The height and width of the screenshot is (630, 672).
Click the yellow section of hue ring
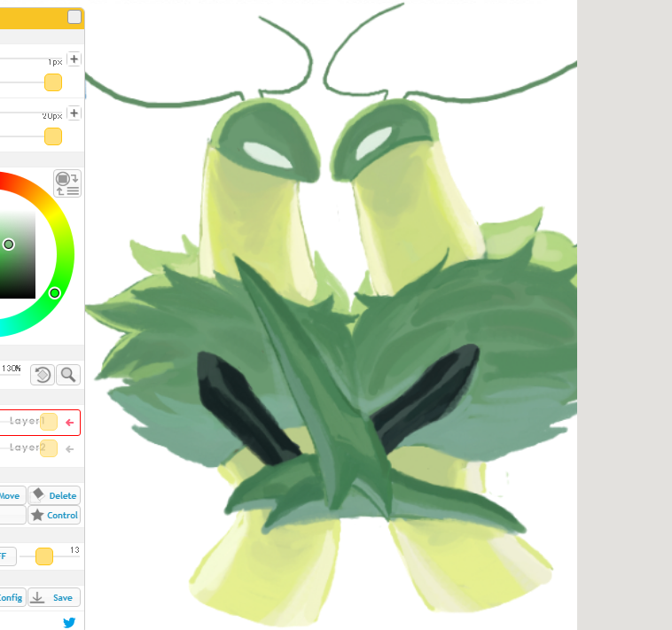(55, 215)
